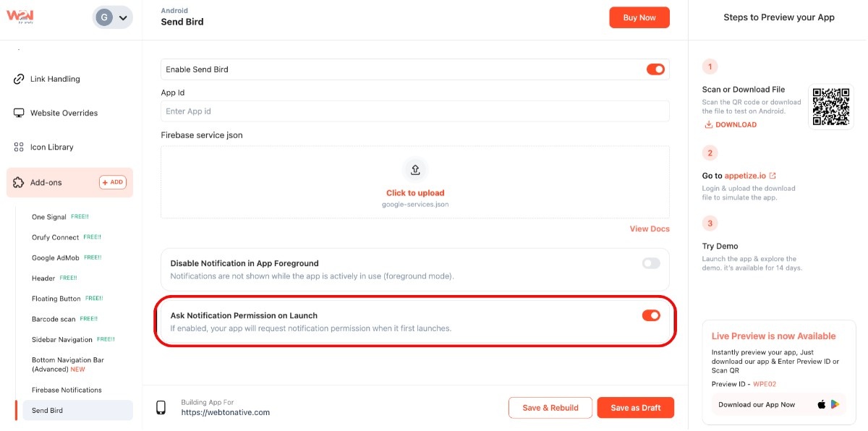This screenshot has height=431, width=868.
Task: Click the W2N logo
Action: tap(20, 17)
